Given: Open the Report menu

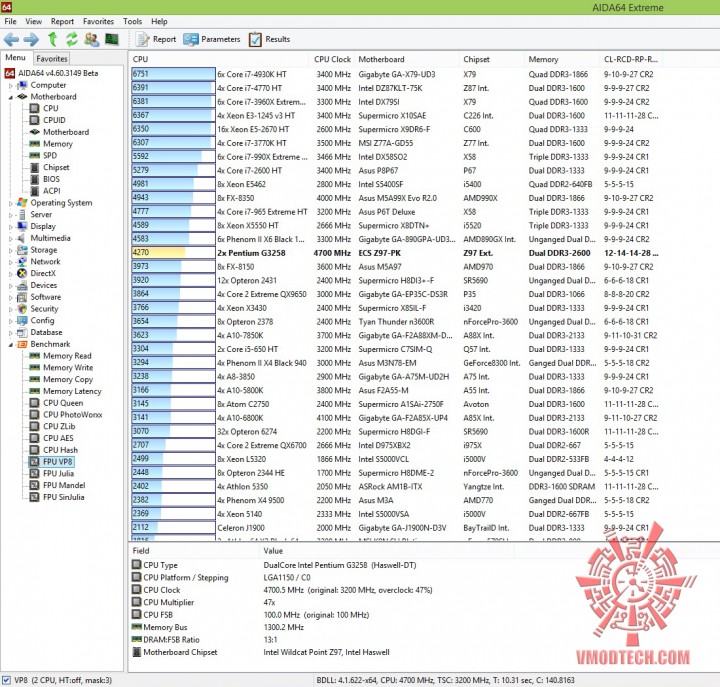Looking at the screenshot, I should click(62, 22).
